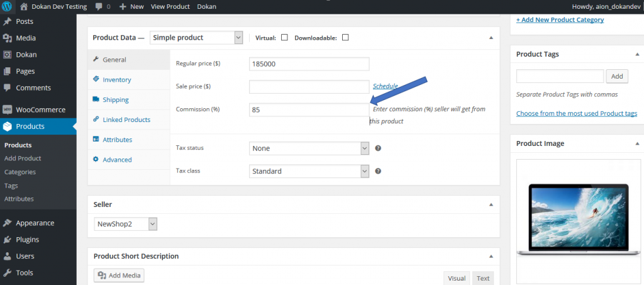The height and width of the screenshot is (285, 644).
Task: Collapse the Product Data panel
Action: [491, 37]
